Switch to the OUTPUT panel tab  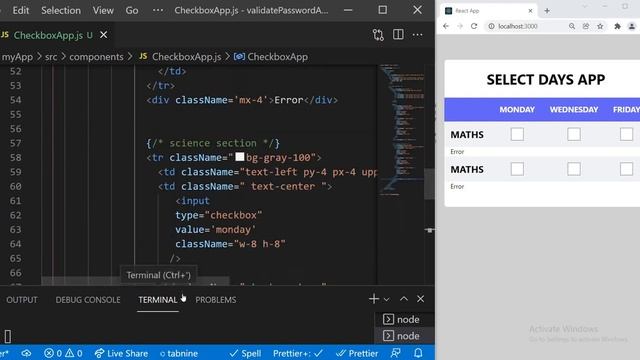tap(22, 300)
